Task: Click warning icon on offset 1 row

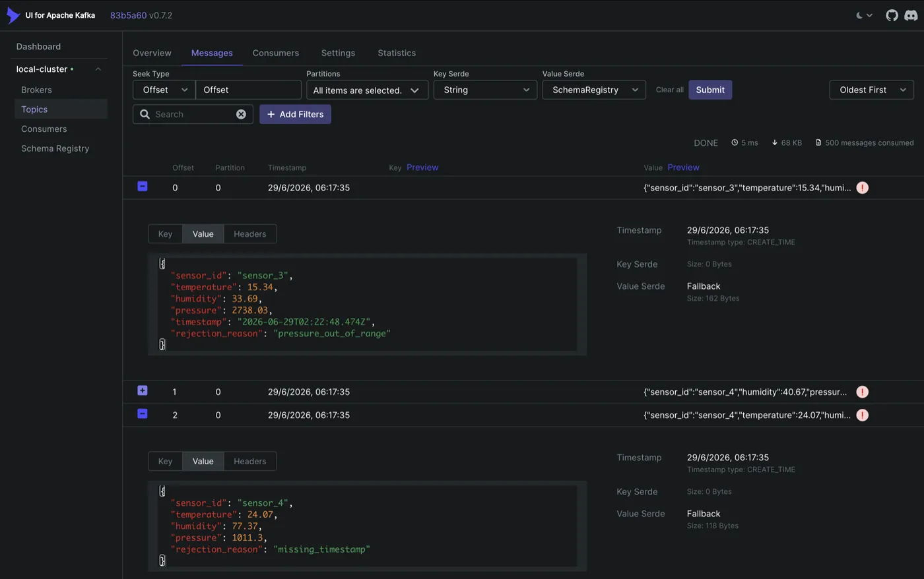Action: click(862, 392)
